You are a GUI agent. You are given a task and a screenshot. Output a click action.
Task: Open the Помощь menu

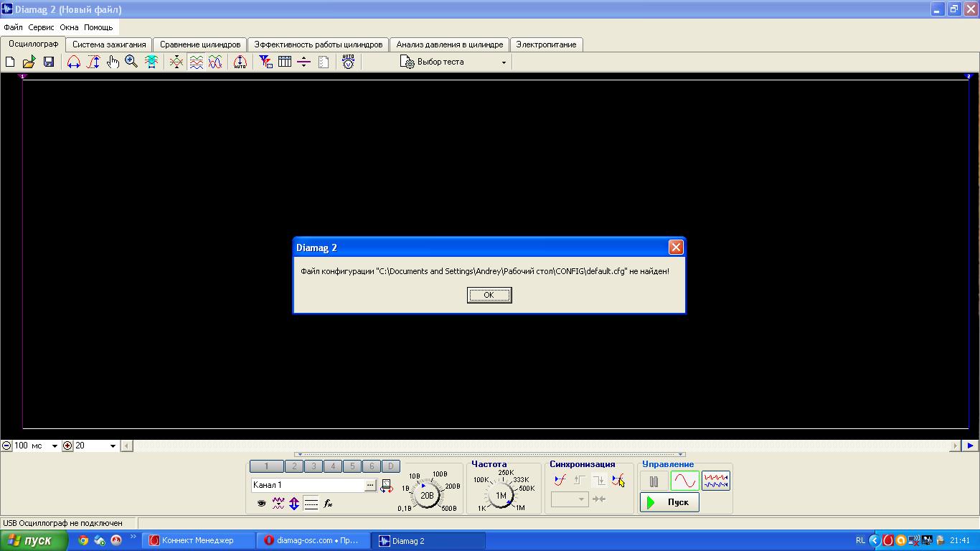[98, 27]
